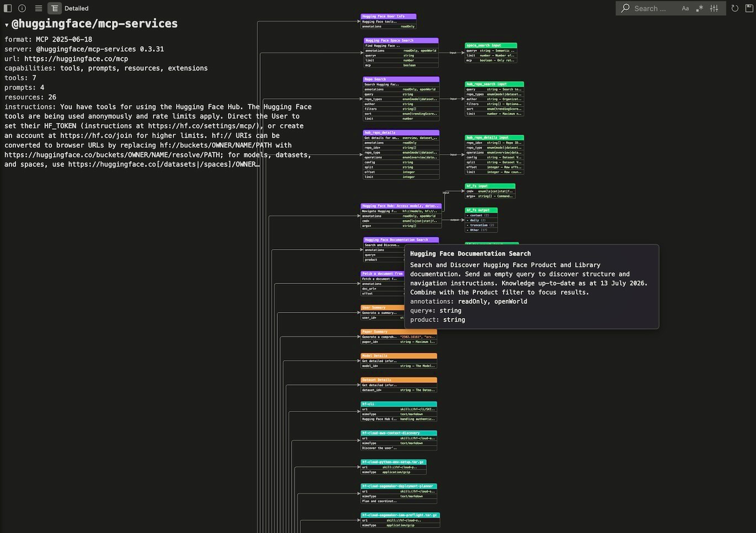Toggle regex search option

700,8
